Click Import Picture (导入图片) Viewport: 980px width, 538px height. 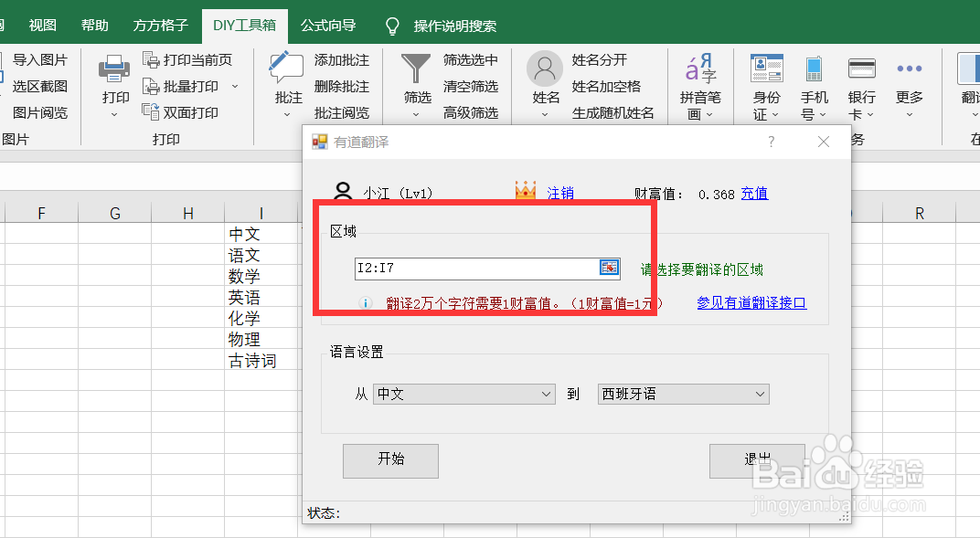39,60
